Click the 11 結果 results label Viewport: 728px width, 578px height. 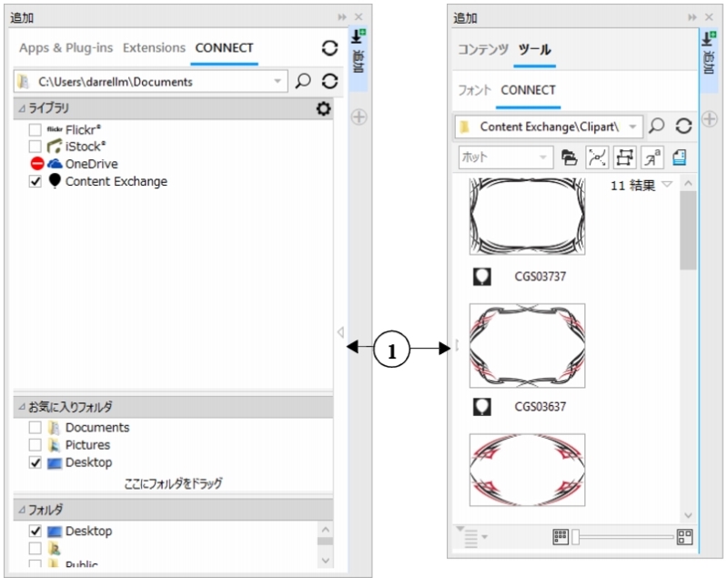(x=631, y=185)
